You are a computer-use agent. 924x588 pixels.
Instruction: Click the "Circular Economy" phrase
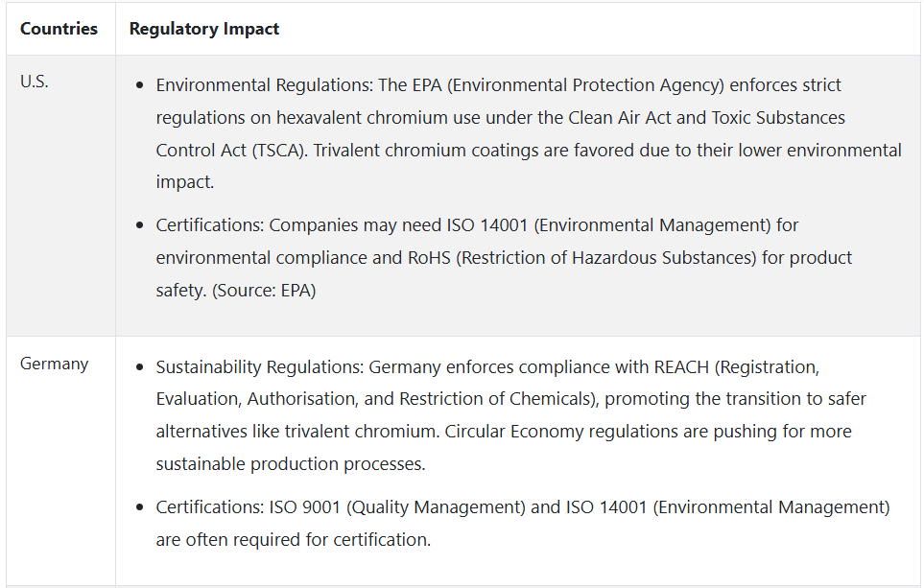509,432
